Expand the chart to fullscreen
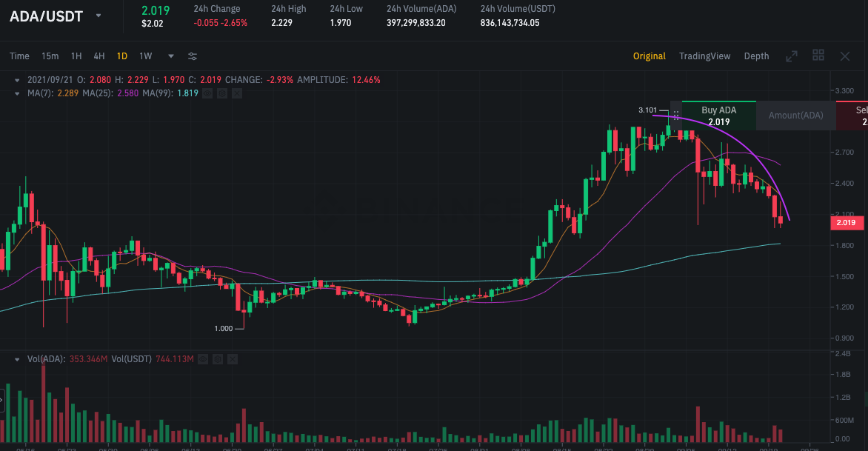Image resolution: width=868 pixels, height=451 pixels. 792,56
